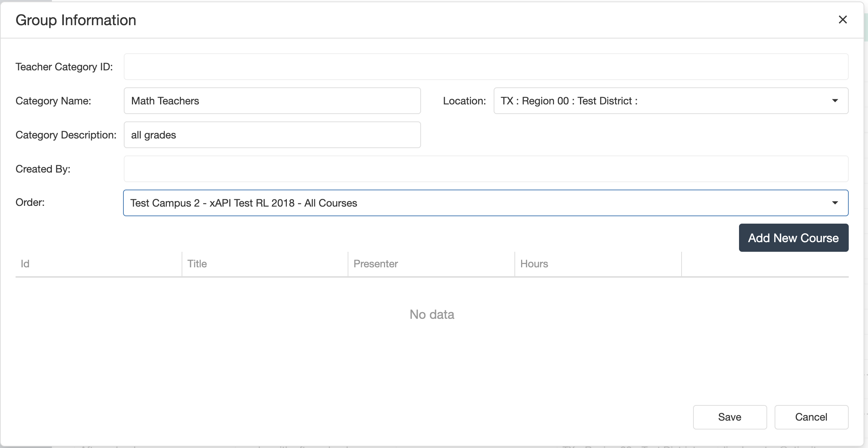This screenshot has height=448, width=868.
Task: Click the Order label
Action: 30,203
